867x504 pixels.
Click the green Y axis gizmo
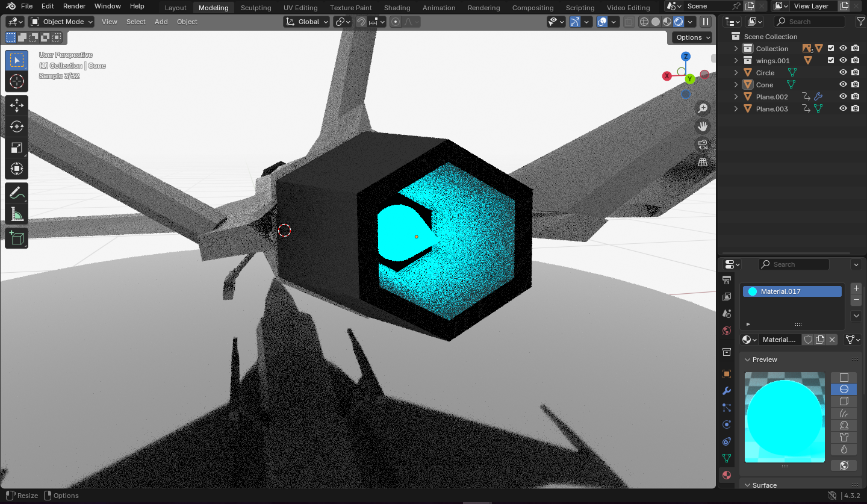click(690, 79)
